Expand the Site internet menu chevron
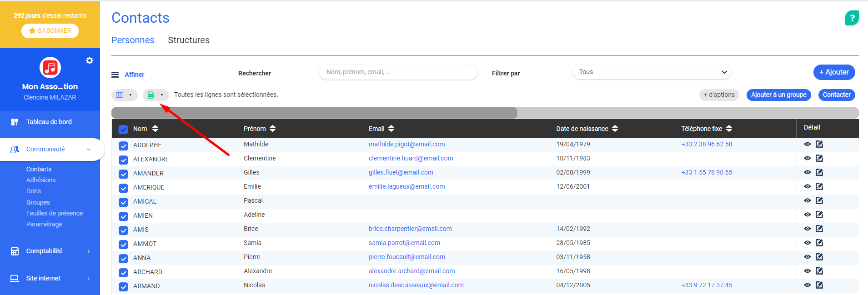Viewport: 868px width, 295px height. [x=89, y=279]
